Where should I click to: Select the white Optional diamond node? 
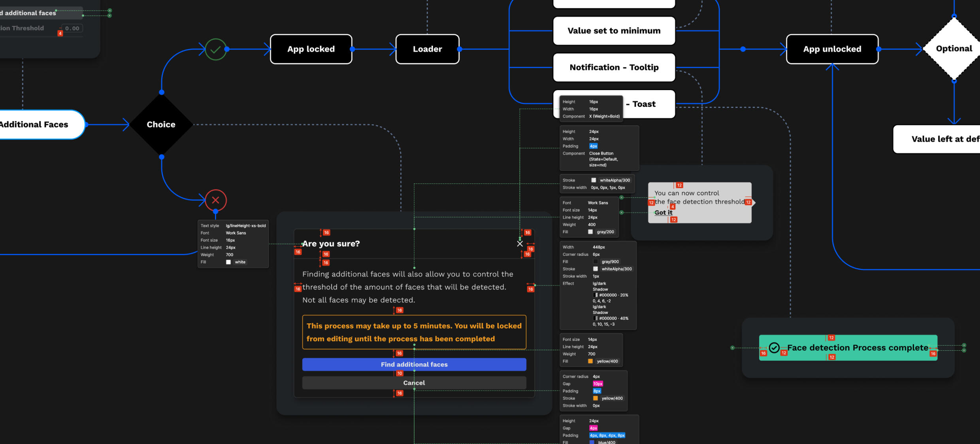954,49
